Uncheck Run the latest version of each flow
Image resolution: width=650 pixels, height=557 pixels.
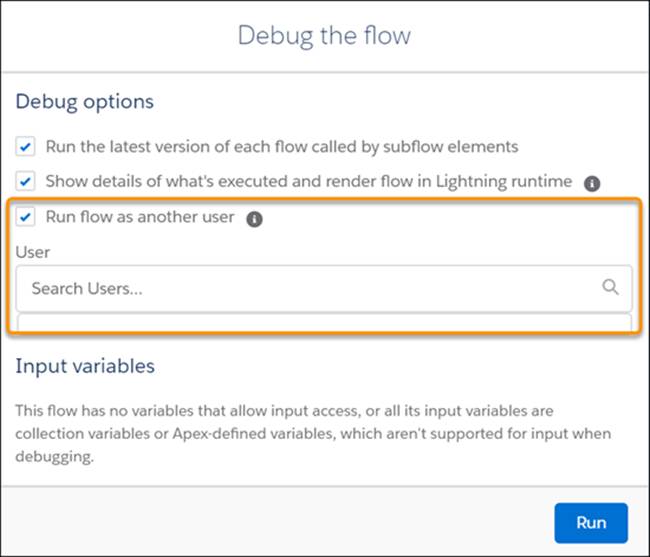25,147
